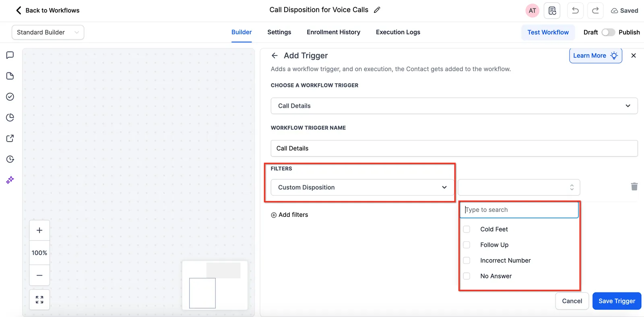The height and width of the screenshot is (317, 644).
Task: Open the version history notes icon
Action: pyautogui.click(x=552, y=10)
